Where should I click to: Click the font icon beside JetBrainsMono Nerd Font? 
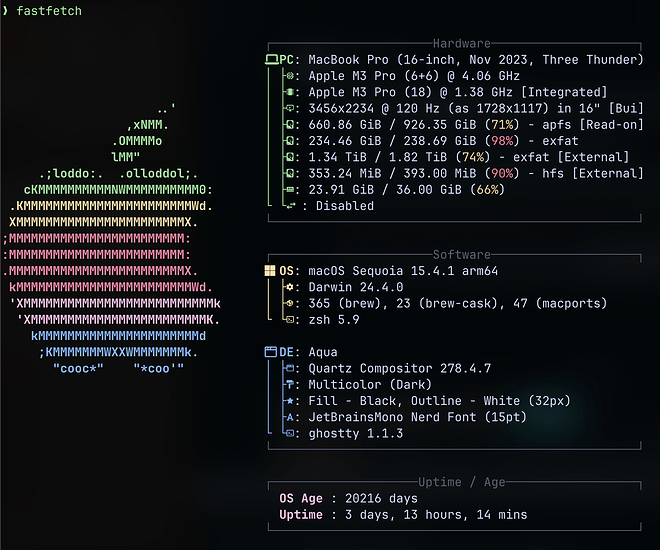pos(290,417)
